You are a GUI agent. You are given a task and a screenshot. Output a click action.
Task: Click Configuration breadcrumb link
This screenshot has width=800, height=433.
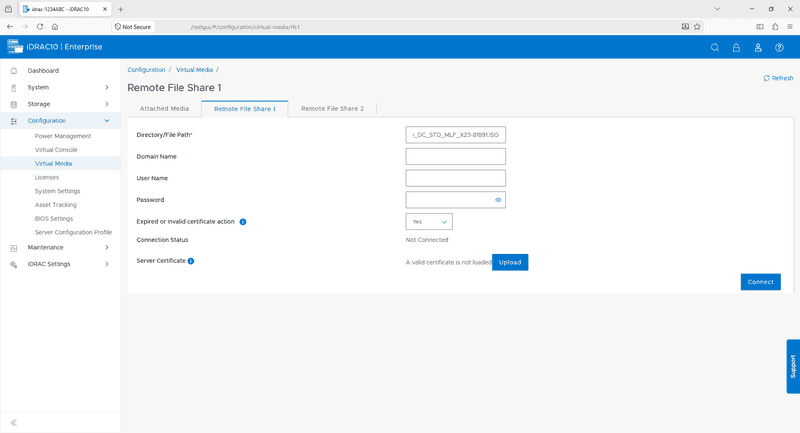146,70
